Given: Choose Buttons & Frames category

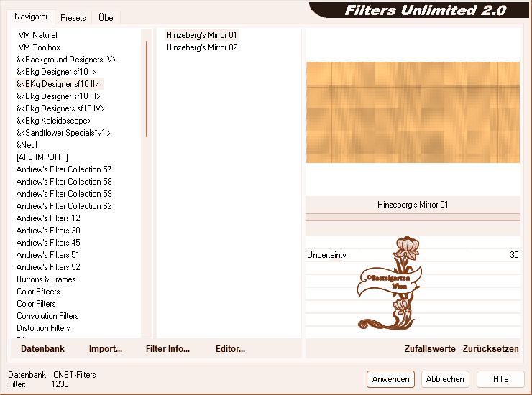Looking at the screenshot, I should [46, 279].
